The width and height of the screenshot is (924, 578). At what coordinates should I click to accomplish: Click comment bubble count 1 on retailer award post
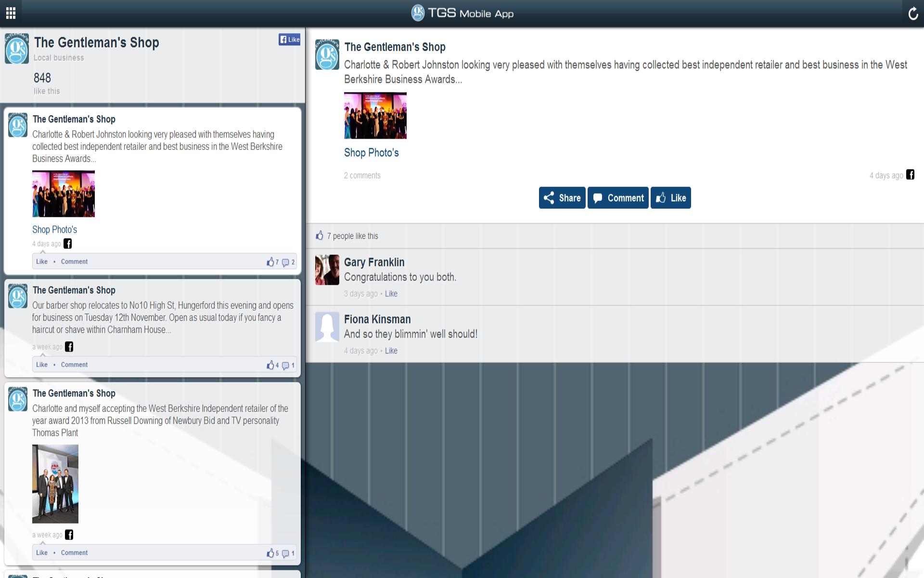click(x=288, y=553)
